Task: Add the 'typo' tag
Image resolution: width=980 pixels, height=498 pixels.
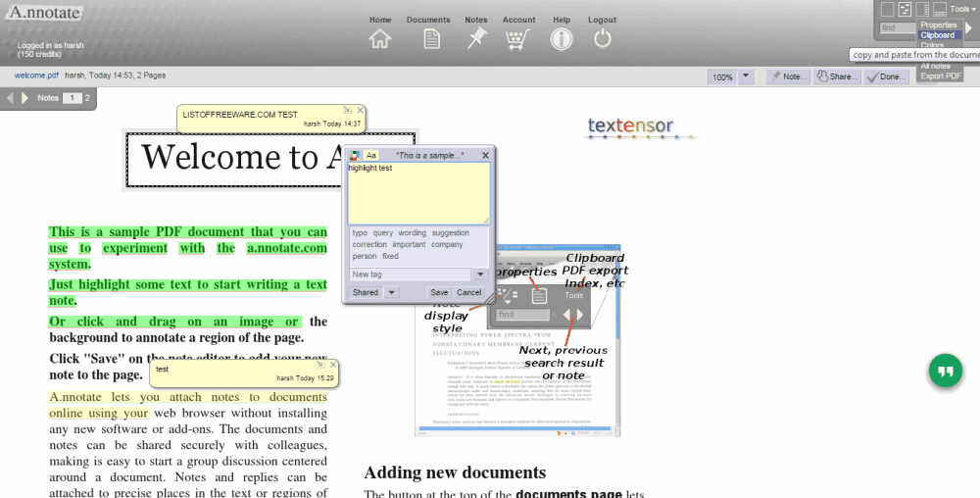Action: (x=360, y=232)
